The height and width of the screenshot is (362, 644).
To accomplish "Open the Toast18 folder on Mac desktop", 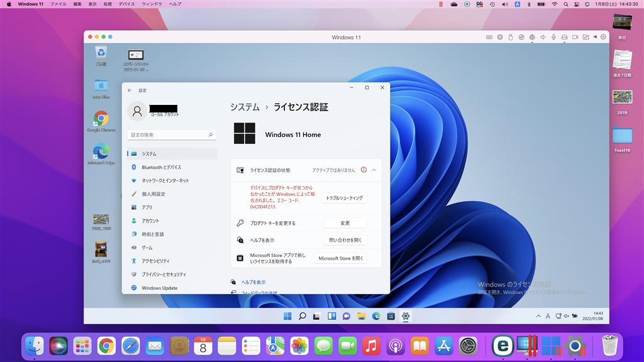I will point(622,139).
